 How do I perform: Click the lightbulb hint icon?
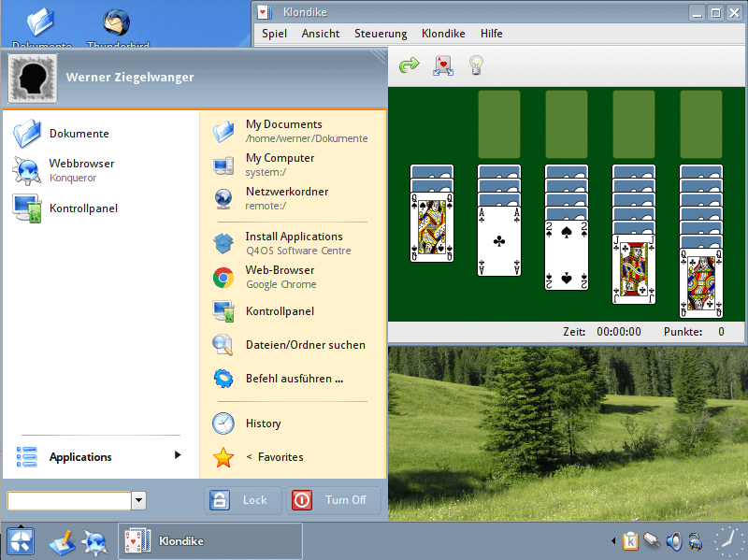coord(476,65)
